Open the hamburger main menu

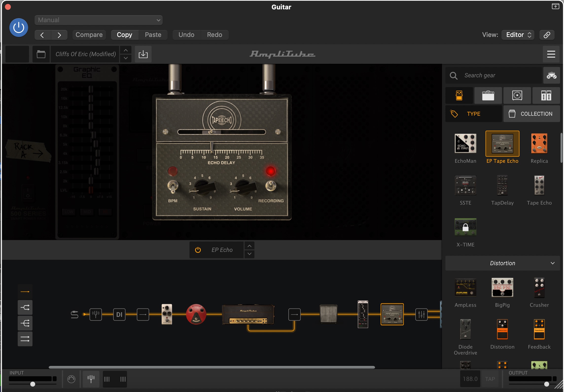[551, 54]
